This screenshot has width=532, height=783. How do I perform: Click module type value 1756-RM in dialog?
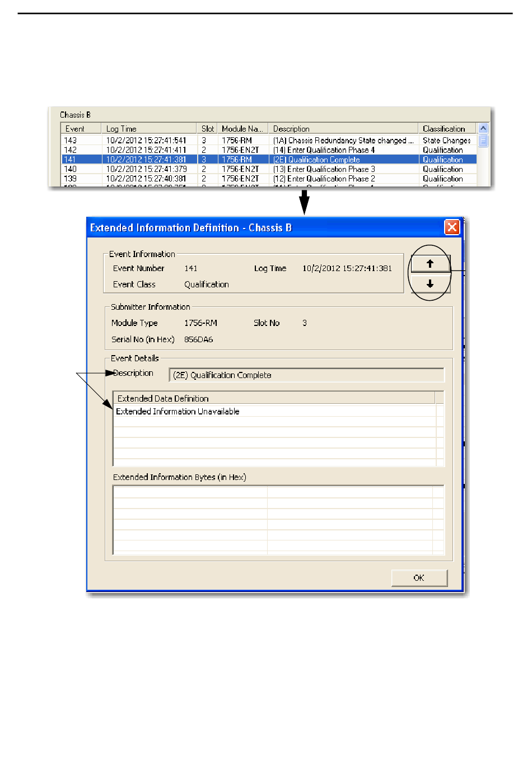coord(200,323)
